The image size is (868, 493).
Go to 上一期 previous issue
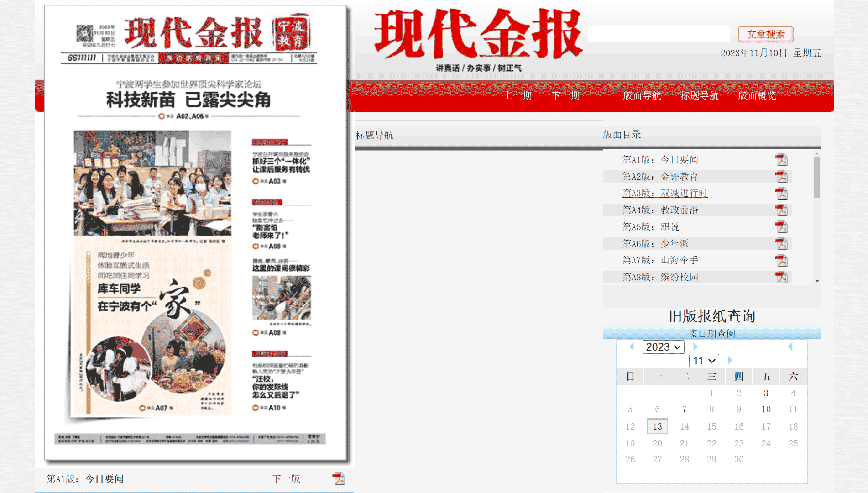(518, 96)
